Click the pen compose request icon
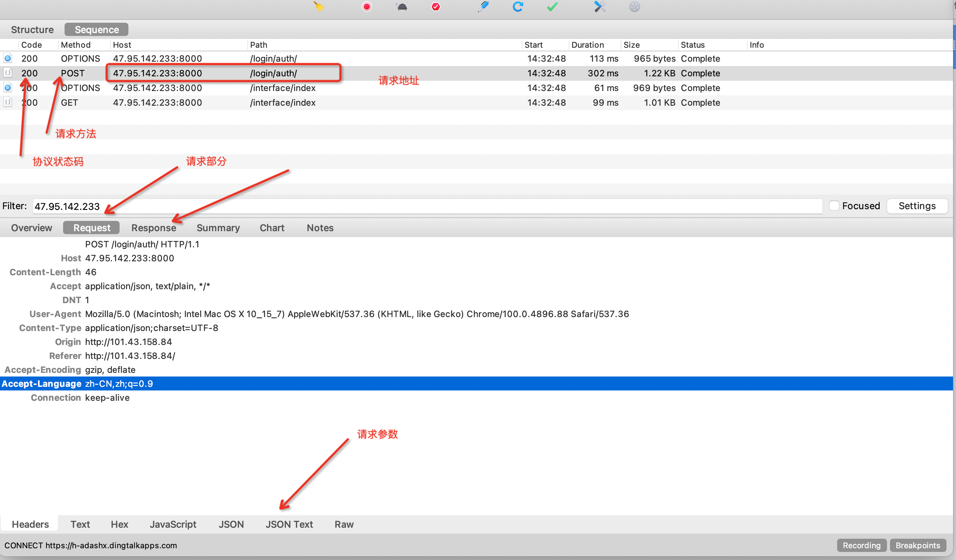 tap(483, 7)
